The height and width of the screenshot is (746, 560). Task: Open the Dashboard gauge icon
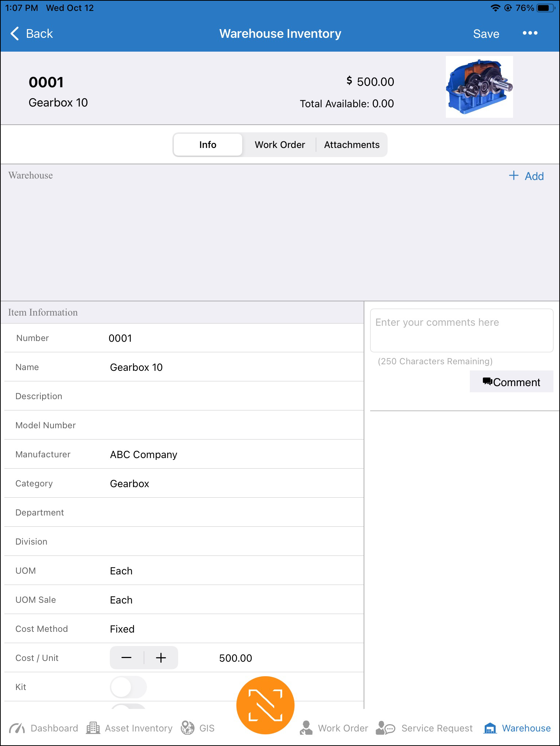[x=17, y=728]
